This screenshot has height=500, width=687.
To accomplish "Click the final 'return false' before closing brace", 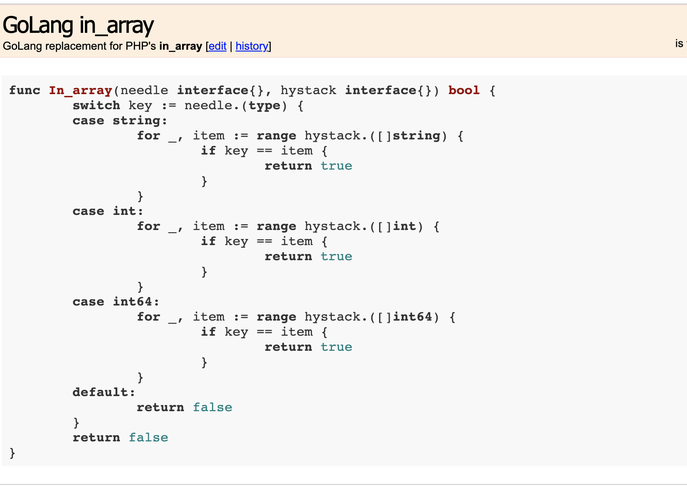I will [x=120, y=437].
